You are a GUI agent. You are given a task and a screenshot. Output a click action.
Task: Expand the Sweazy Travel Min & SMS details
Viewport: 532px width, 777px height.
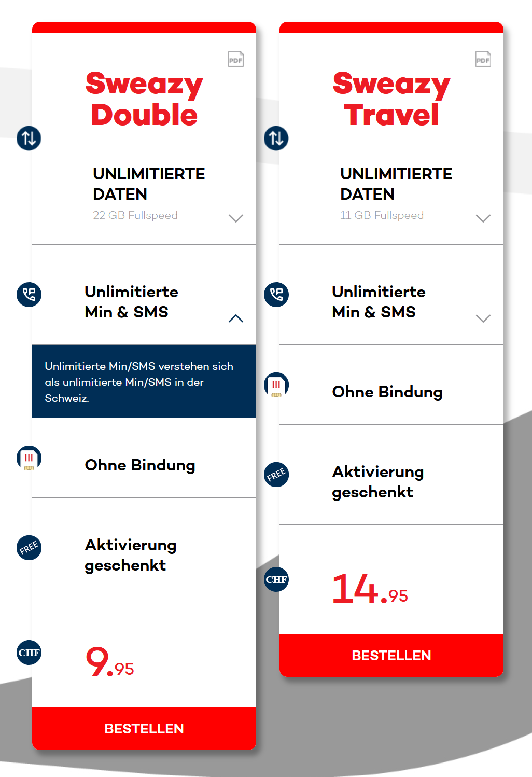pos(483,318)
